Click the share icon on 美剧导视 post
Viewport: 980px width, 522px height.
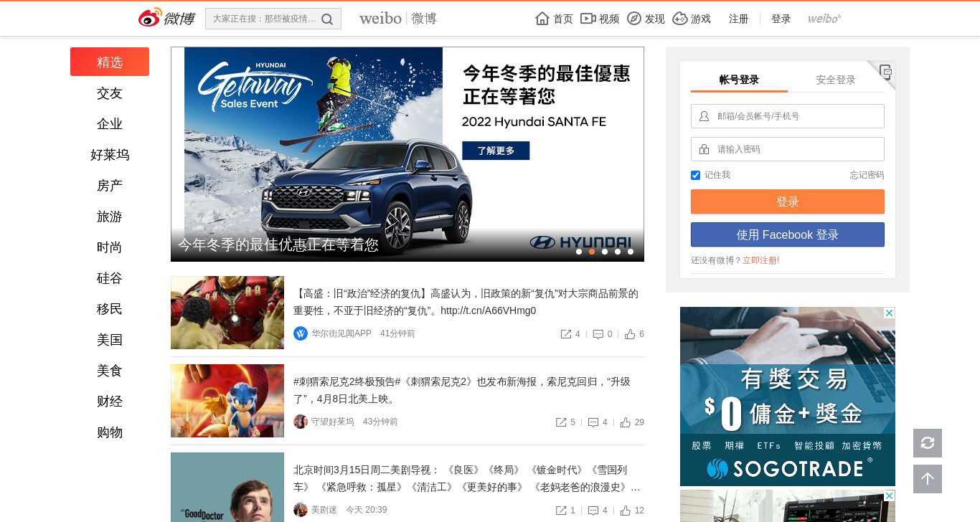561,511
